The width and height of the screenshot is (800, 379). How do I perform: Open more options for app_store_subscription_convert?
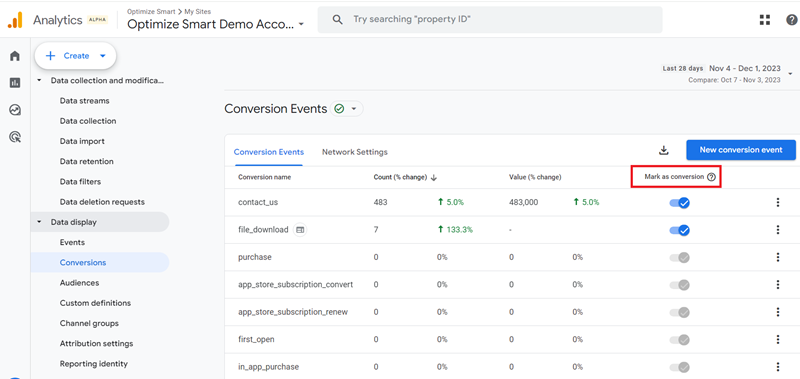point(778,285)
